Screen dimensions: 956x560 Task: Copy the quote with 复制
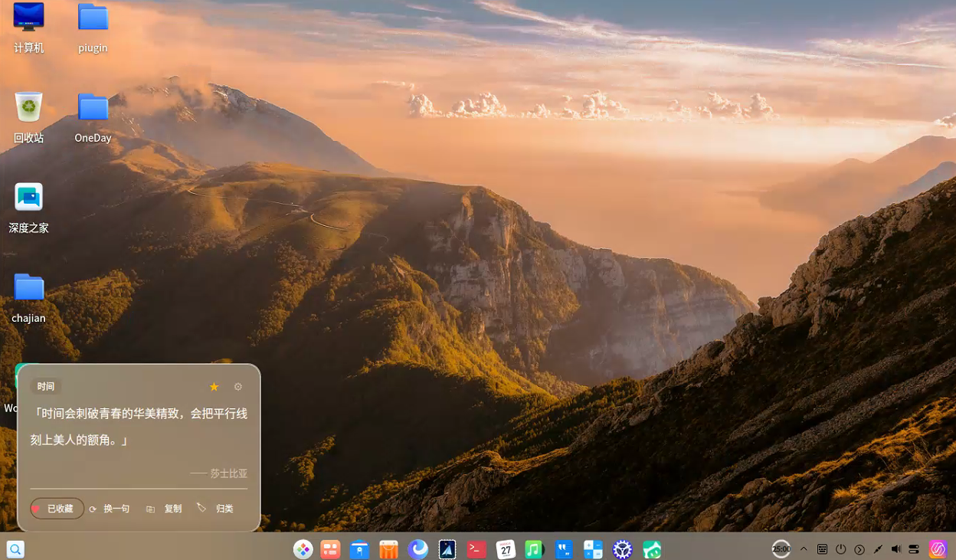164,509
